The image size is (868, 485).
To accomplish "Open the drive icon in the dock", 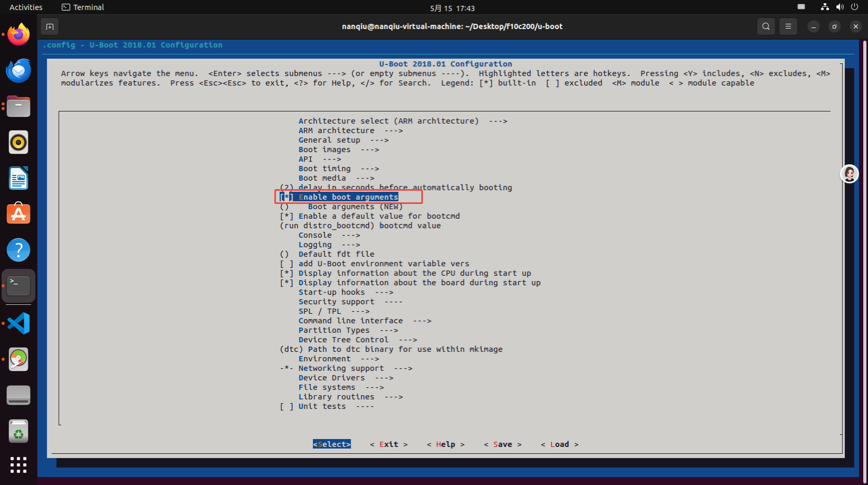I will 19,395.
